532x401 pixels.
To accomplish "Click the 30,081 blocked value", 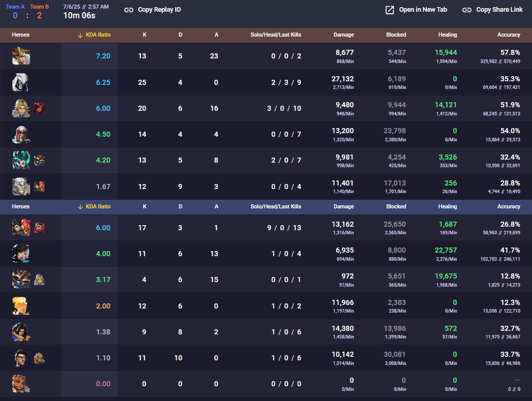I will click(x=394, y=354).
